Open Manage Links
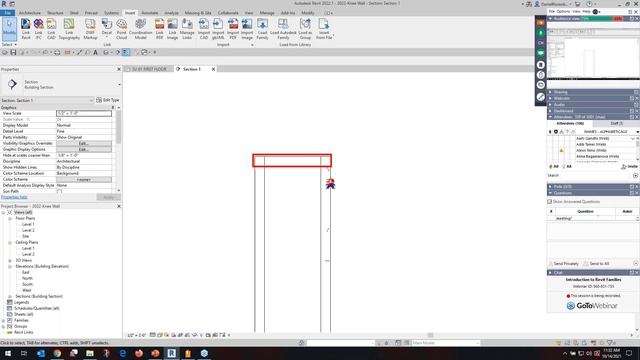Screen dimensions: 640x360 187,29
